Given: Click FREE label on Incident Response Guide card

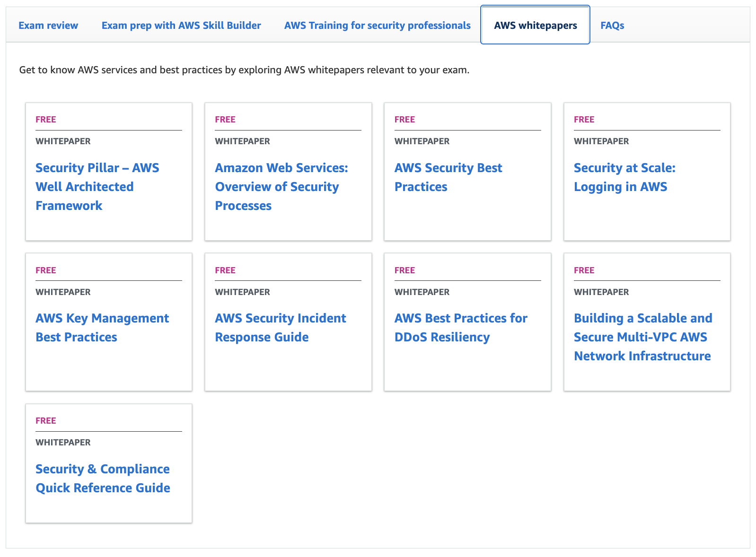Looking at the screenshot, I should click(x=225, y=270).
